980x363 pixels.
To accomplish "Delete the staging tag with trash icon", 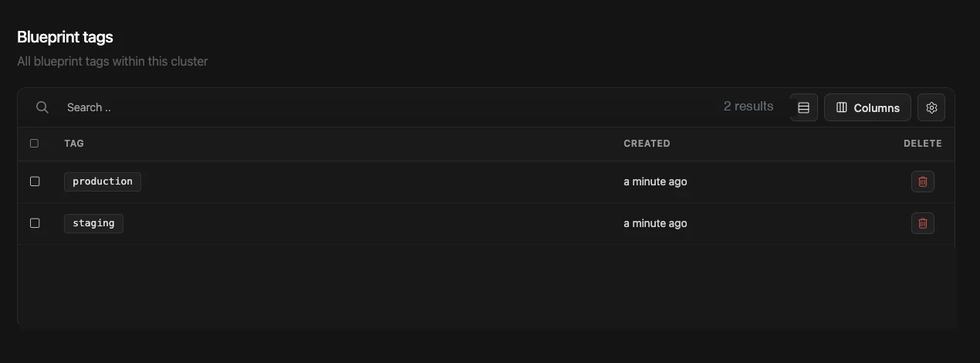I will 923,223.
